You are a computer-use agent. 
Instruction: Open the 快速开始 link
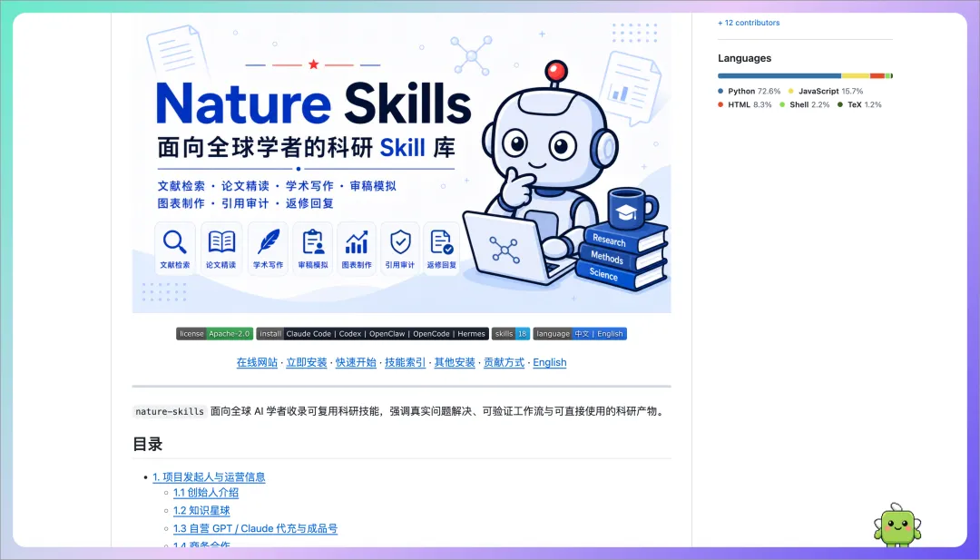[356, 362]
